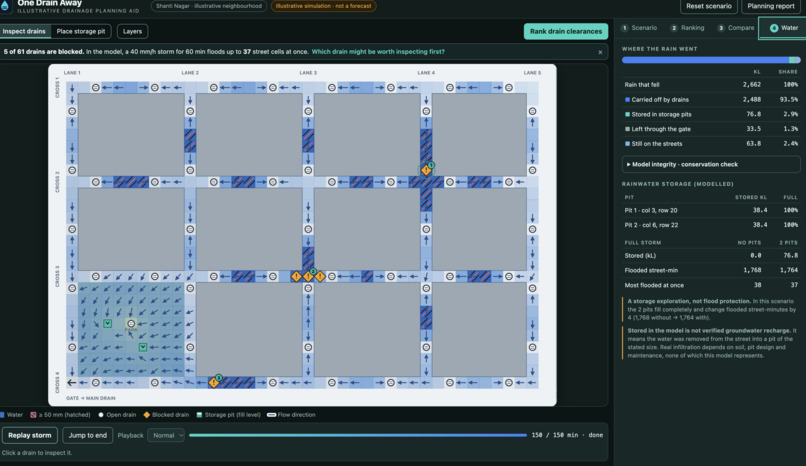
Task: Click the LANE 3 label on the map
Action: (x=308, y=73)
